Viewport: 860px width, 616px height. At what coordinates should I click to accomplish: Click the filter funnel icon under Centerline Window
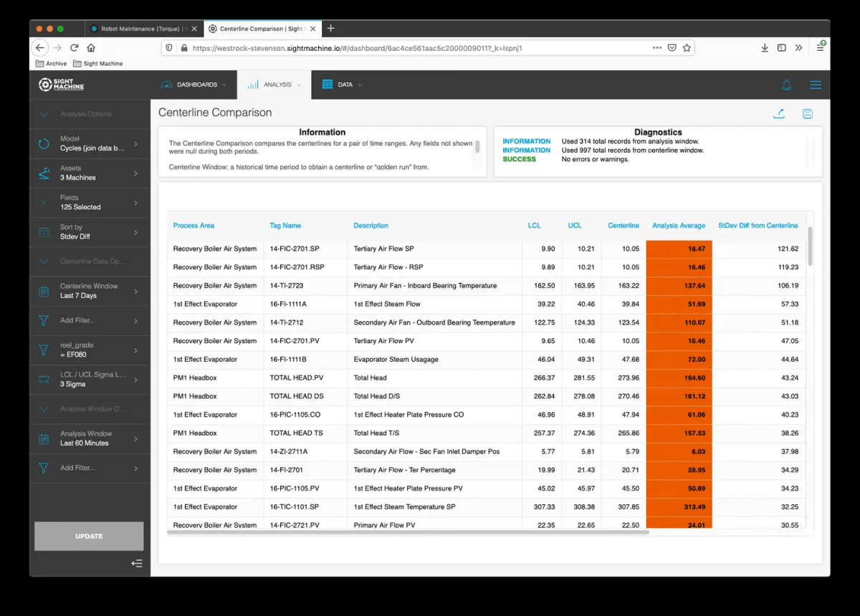(44, 320)
